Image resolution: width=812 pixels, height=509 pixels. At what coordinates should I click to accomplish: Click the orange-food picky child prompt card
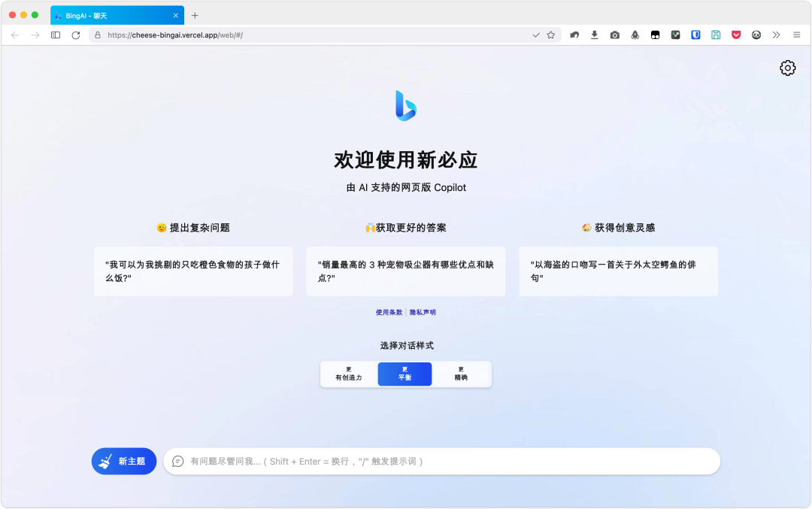[193, 271]
